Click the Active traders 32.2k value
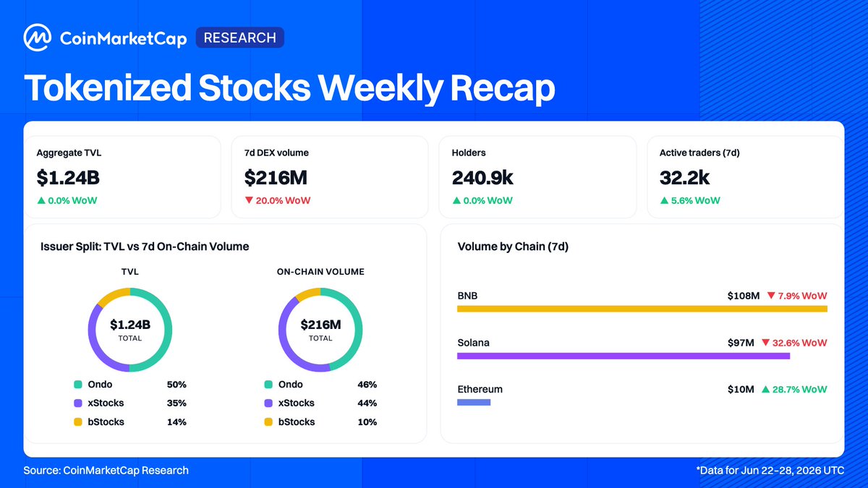The image size is (868, 488). click(x=684, y=177)
